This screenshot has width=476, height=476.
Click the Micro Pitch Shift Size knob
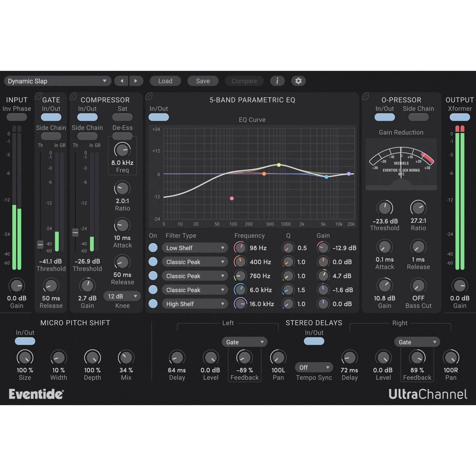pyautogui.click(x=25, y=357)
